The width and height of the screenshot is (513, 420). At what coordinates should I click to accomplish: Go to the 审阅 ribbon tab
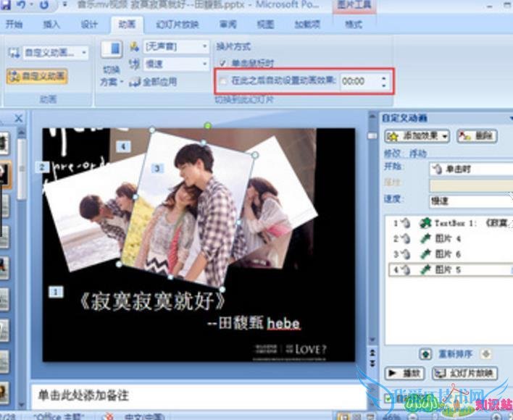pyautogui.click(x=228, y=24)
